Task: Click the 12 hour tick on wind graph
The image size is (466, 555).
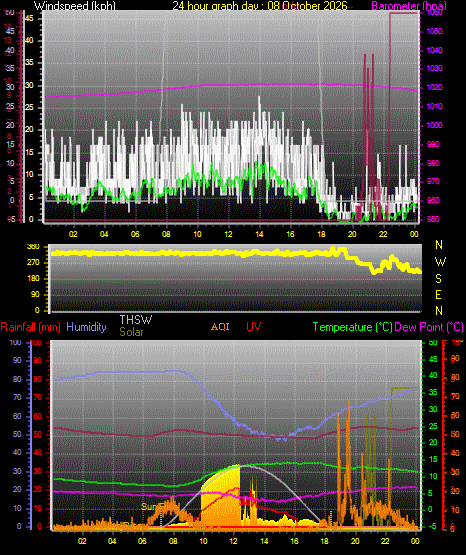Action: 229,234
